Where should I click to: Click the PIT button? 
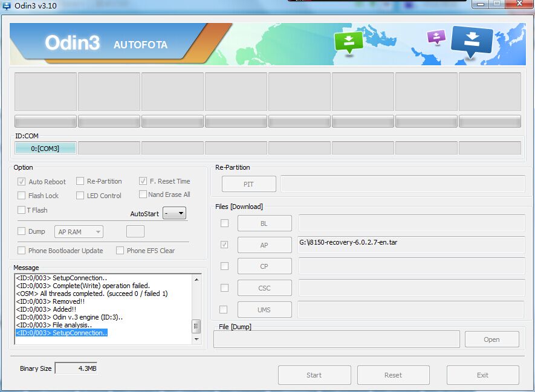point(248,184)
